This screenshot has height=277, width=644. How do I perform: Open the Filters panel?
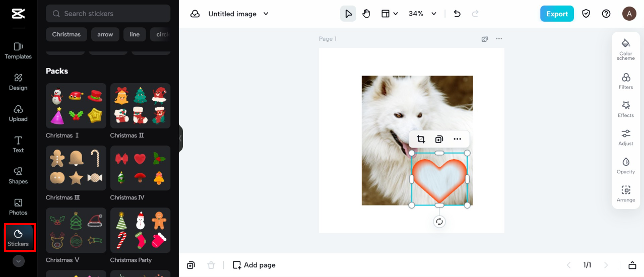[626, 81]
